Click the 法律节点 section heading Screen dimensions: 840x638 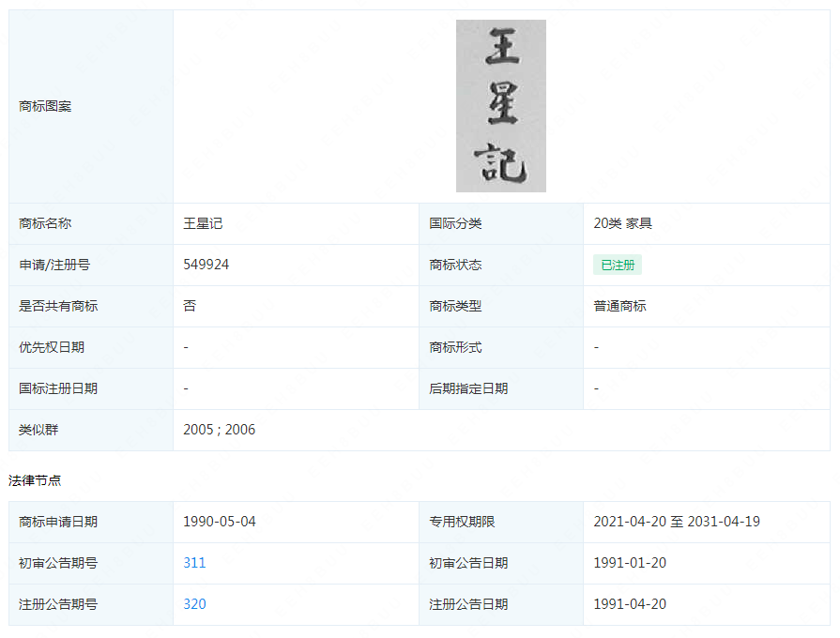point(35,480)
